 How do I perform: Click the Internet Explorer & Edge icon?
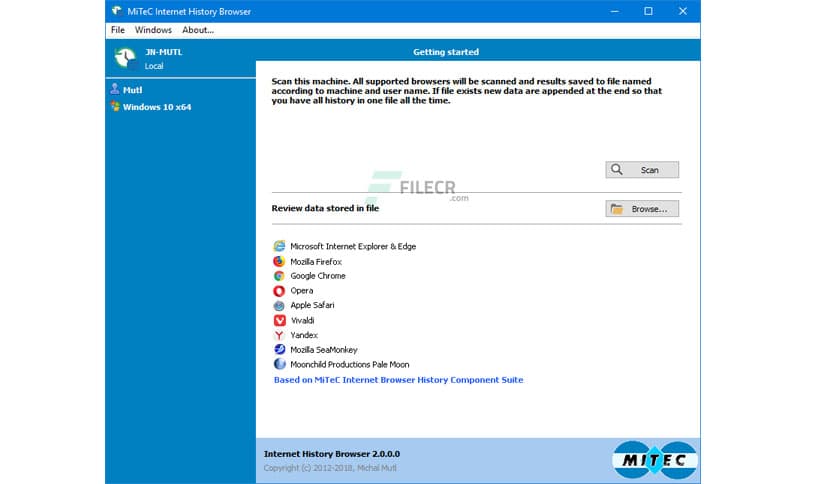[279, 246]
